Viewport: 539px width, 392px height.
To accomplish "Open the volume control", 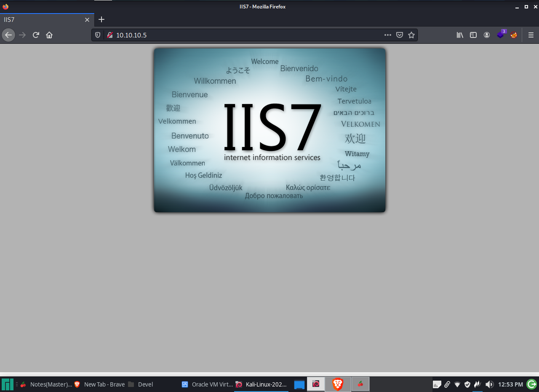I will pos(489,384).
